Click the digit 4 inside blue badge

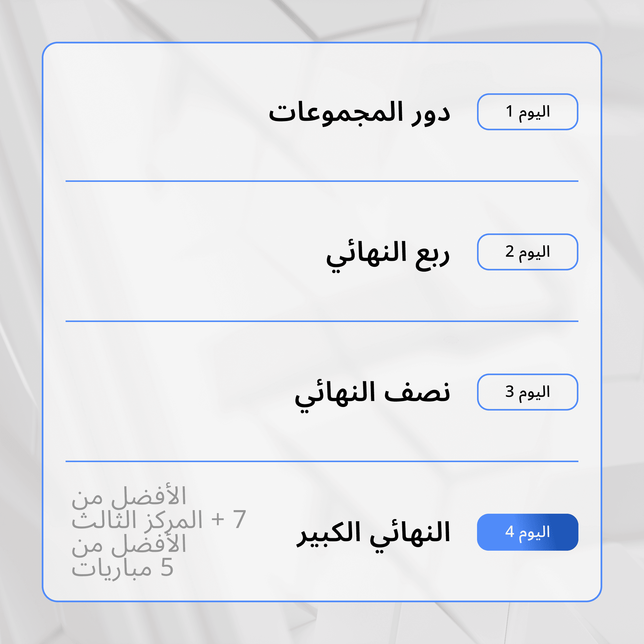[x=509, y=532]
